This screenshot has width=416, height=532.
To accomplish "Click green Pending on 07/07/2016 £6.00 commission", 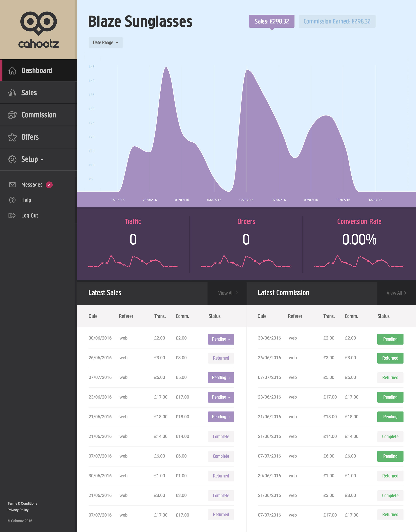I will pyautogui.click(x=390, y=456).
